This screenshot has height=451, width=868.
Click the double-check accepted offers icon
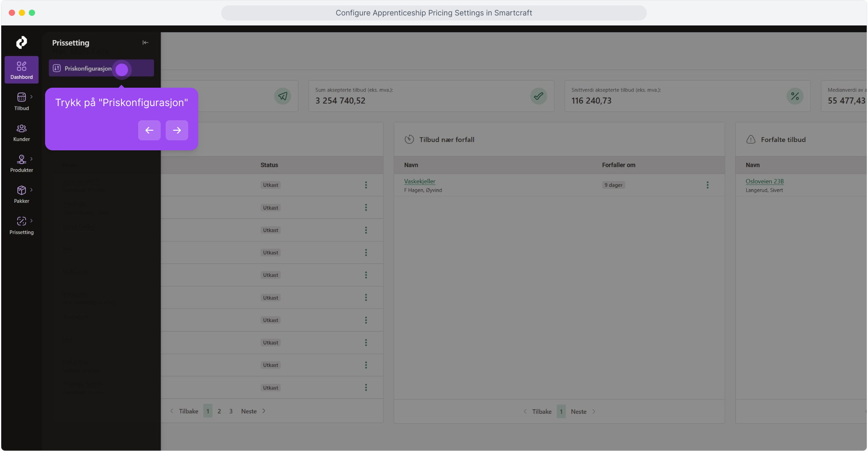pos(539,96)
